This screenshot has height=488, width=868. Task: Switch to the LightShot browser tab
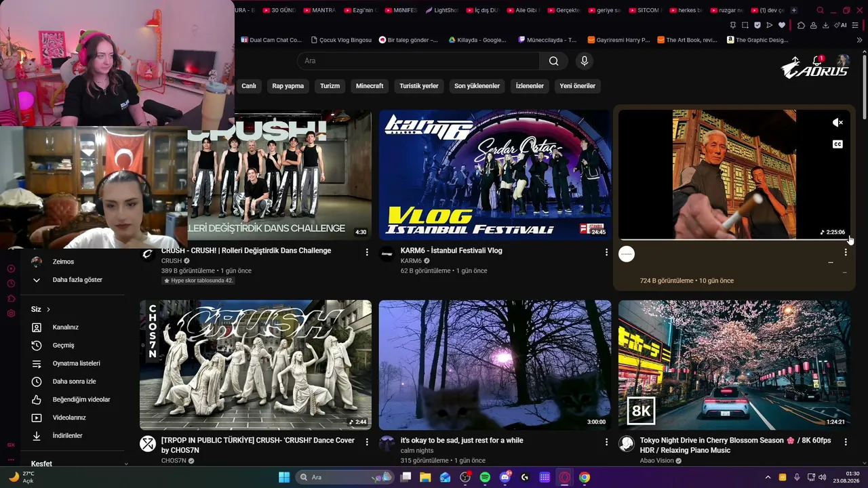(441, 10)
